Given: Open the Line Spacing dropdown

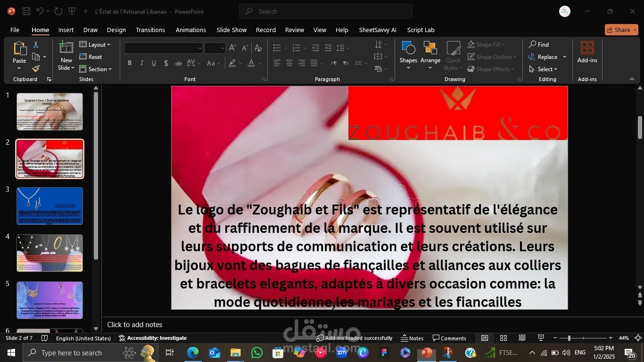Looking at the screenshot, I should [x=342, y=48].
